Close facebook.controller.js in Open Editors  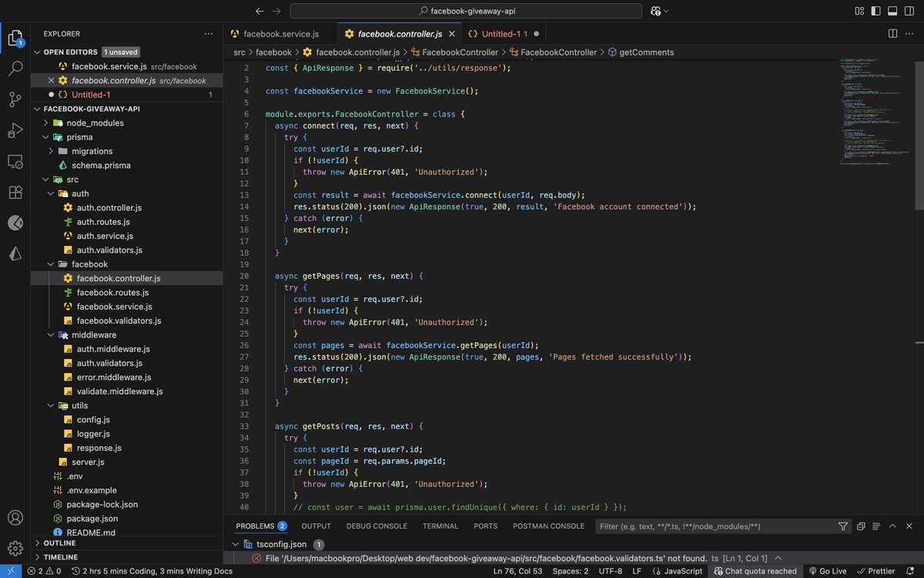coord(52,80)
